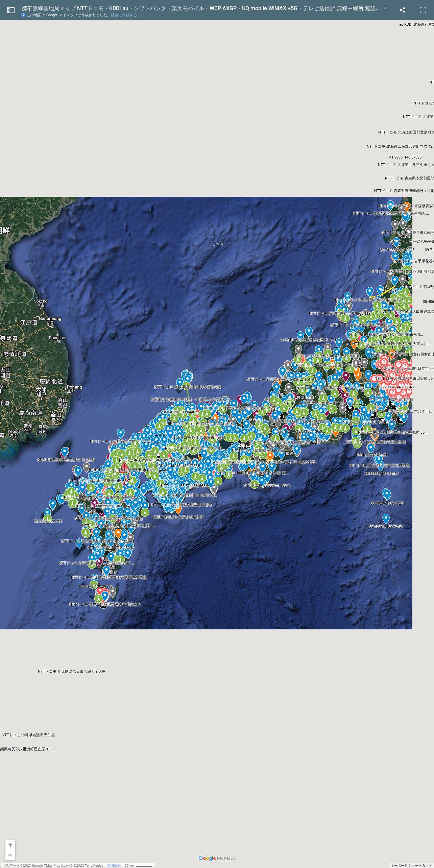
Task: Select blue pin above 33.09296, 139.80274
Action: (387, 495)
